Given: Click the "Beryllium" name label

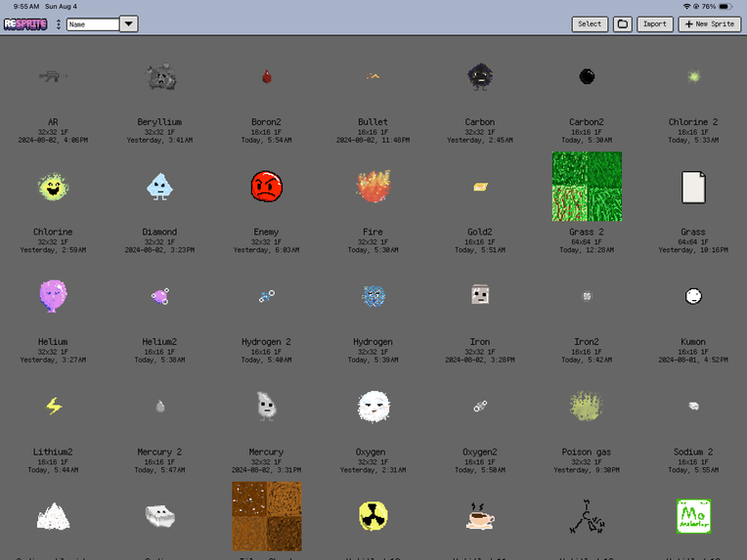Looking at the screenshot, I should pos(159,122).
